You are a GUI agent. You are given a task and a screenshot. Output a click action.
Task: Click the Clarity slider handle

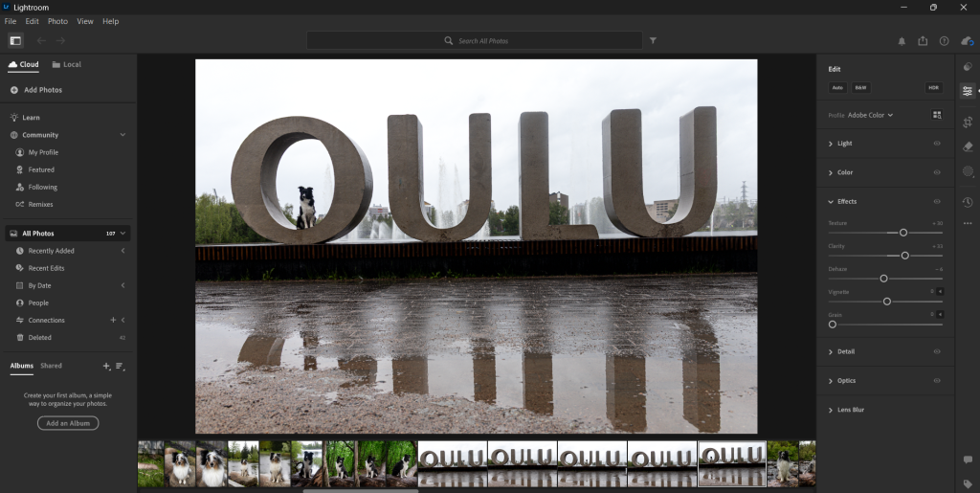pos(904,256)
